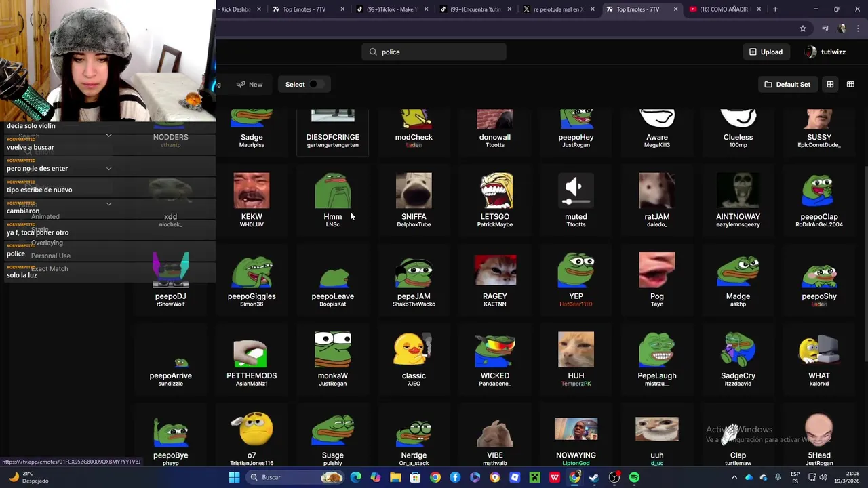Open the RAGEY cat emote
The image size is (868, 488).
[495, 279]
